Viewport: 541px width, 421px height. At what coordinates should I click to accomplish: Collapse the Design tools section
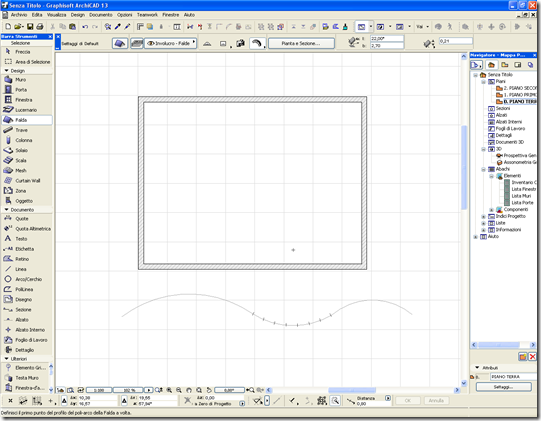pos(6,70)
